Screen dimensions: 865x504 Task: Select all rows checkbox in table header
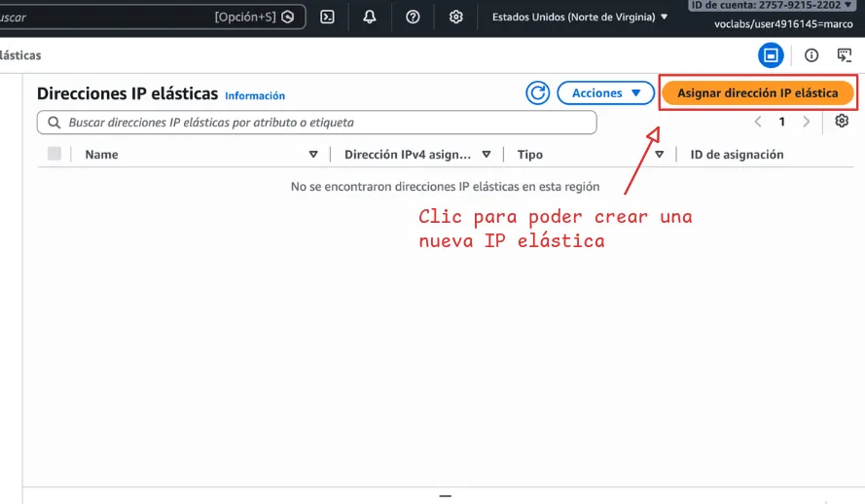[54, 154]
